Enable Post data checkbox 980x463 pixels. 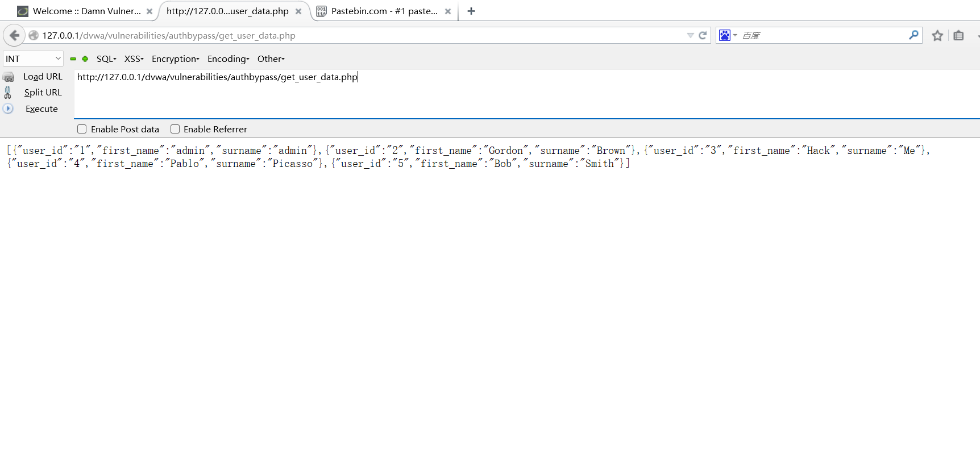click(x=82, y=130)
